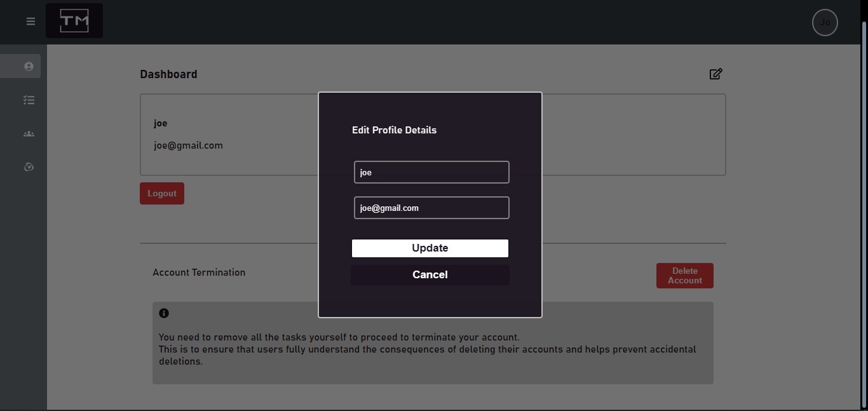Open the Jo user avatar
The width and height of the screenshot is (868, 411).
click(x=825, y=22)
